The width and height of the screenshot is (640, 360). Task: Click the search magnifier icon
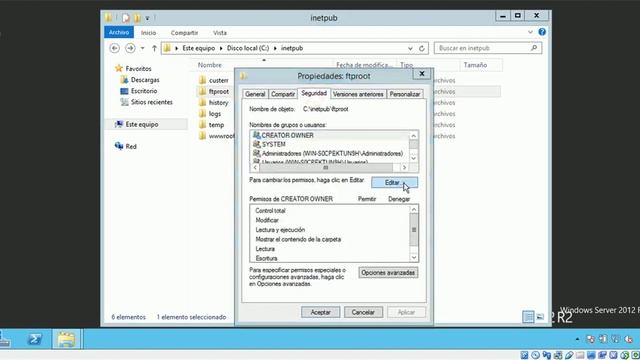(x=534, y=48)
